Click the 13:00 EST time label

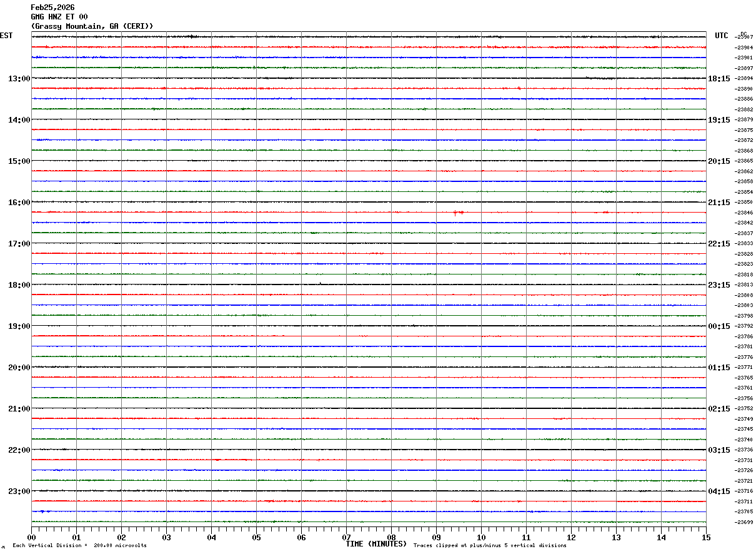point(19,78)
